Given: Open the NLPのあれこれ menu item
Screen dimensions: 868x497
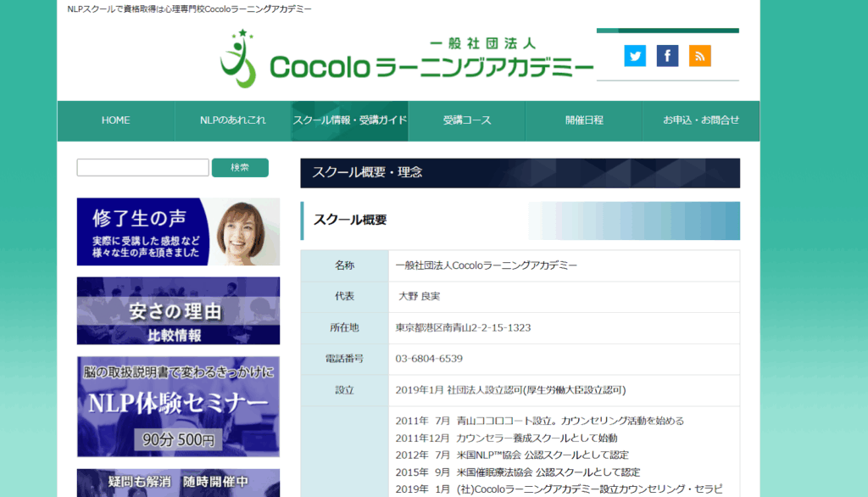Looking at the screenshot, I should (232, 120).
